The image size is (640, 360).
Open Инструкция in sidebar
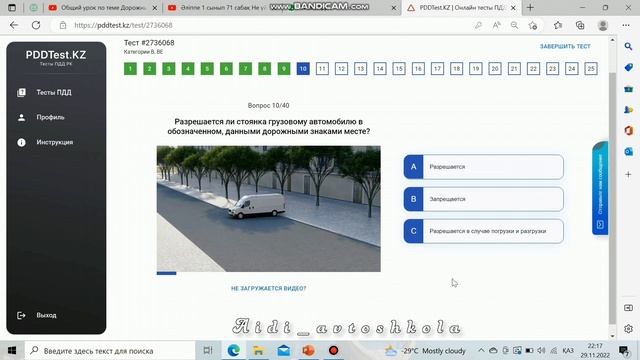55,142
